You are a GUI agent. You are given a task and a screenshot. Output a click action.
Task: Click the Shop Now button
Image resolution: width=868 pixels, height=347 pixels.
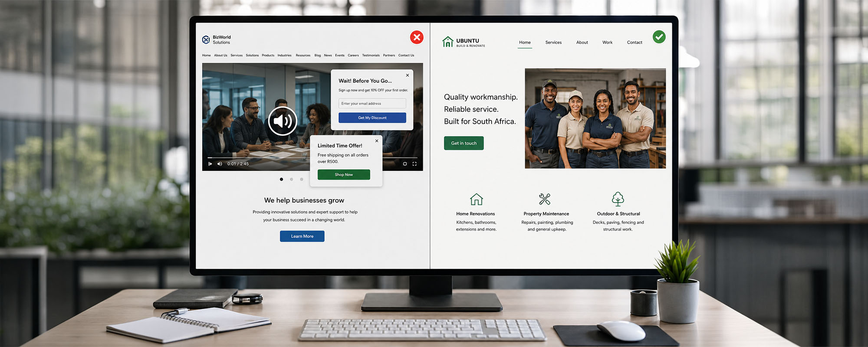[x=344, y=174]
